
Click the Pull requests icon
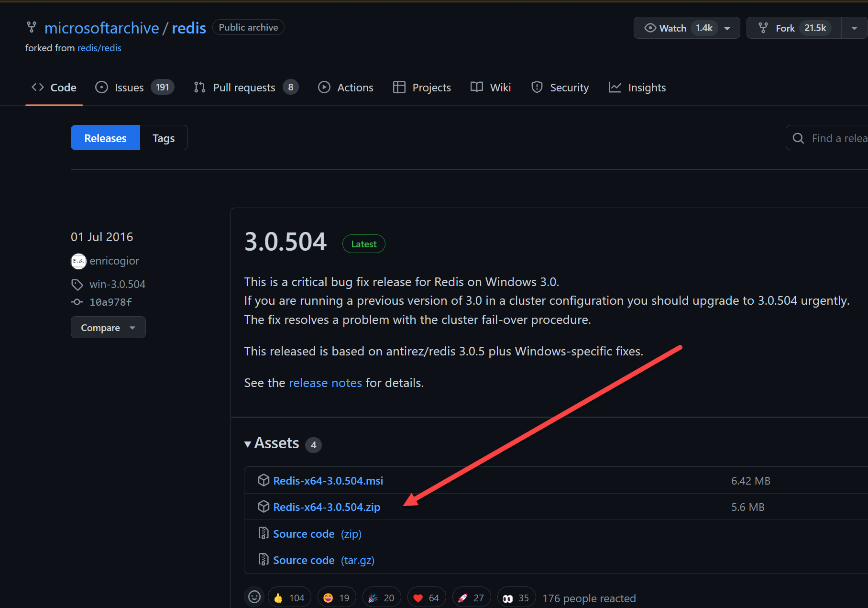point(200,87)
